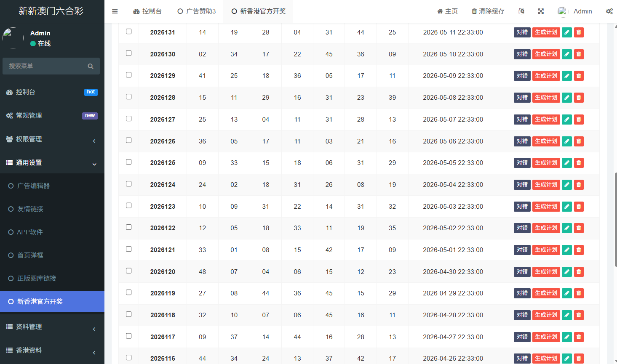617x364 pixels.
Task: Toggle the hamburger sidebar menu icon
Action: (x=115, y=11)
